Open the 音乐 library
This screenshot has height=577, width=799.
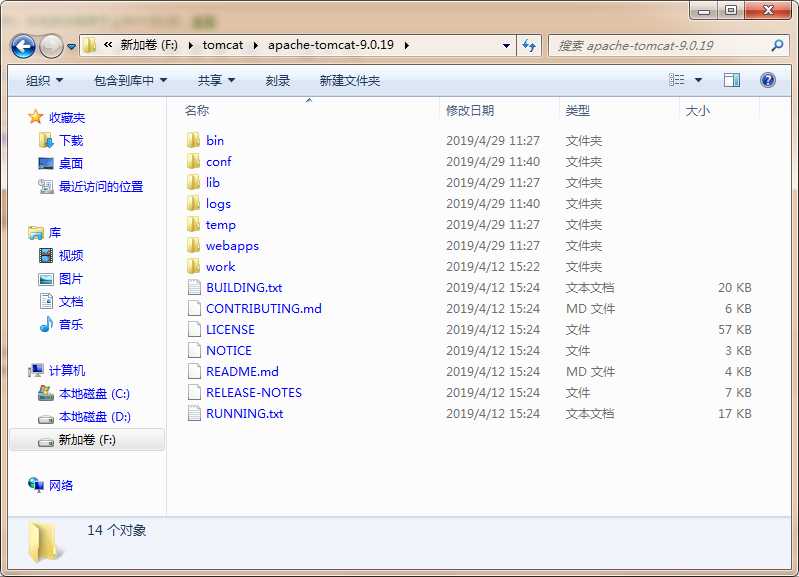click(x=71, y=324)
